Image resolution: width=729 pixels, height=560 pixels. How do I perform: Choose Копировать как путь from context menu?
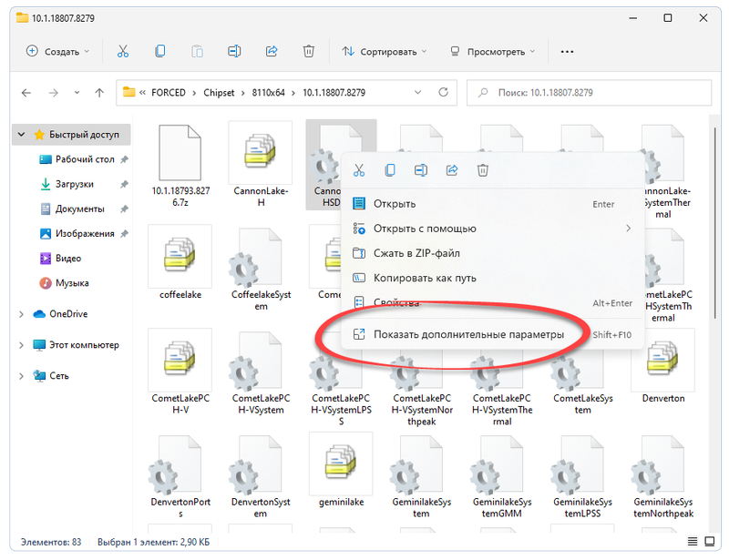[x=425, y=278]
